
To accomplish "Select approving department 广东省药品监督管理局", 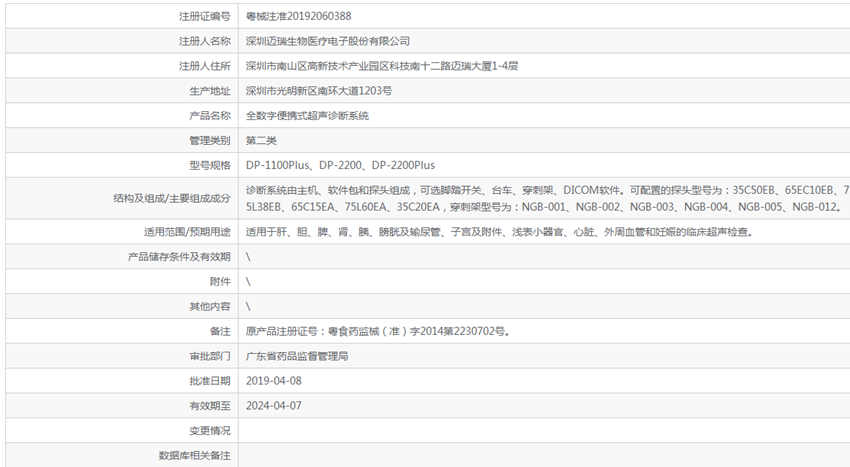I will click(x=297, y=356).
